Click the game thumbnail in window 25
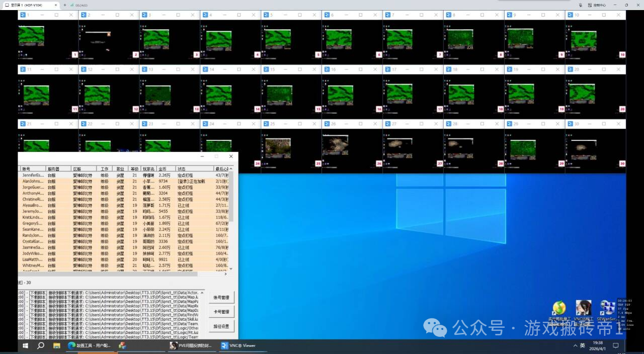Image resolution: width=644 pixels, height=354 pixels. pyautogui.click(x=278, y=146)
